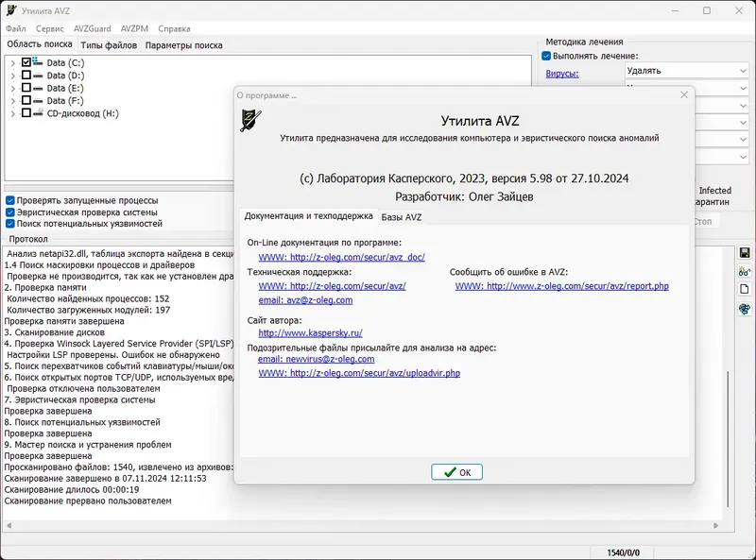756x560 pixels.
Task: Tick the Data (F:) checkbox
Action: [26, 100]
